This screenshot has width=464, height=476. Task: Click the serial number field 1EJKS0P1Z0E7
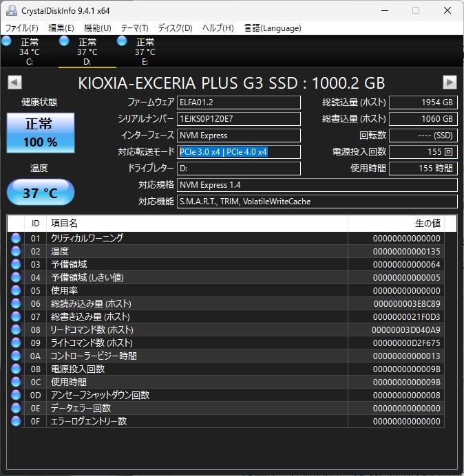tap(239, 119)
